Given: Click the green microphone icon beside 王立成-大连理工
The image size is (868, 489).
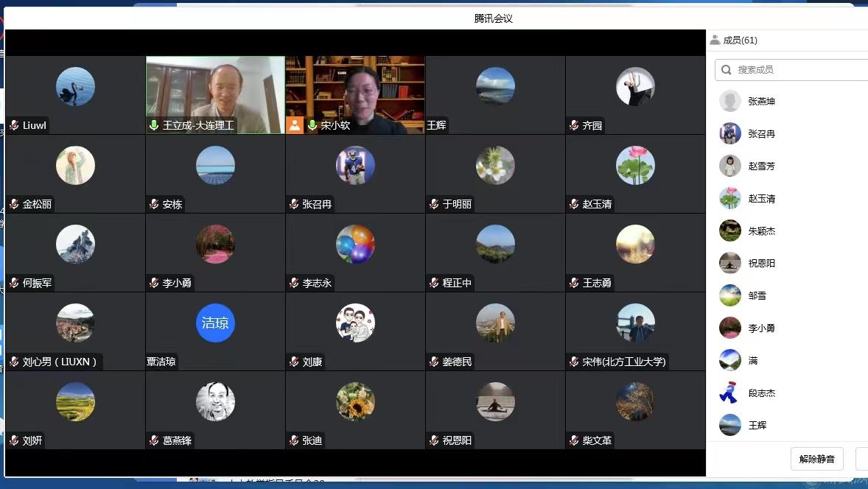Looking at the screenshot, I should pos(154,125).
